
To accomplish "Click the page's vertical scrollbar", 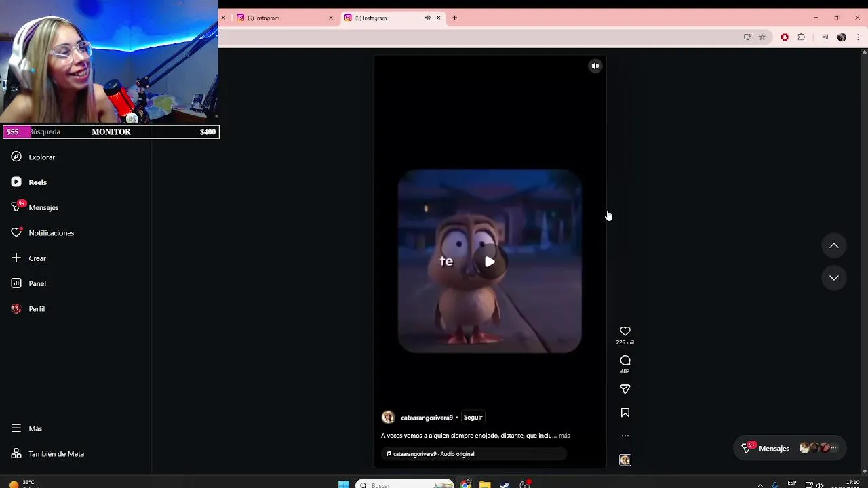I will point(864,261).
